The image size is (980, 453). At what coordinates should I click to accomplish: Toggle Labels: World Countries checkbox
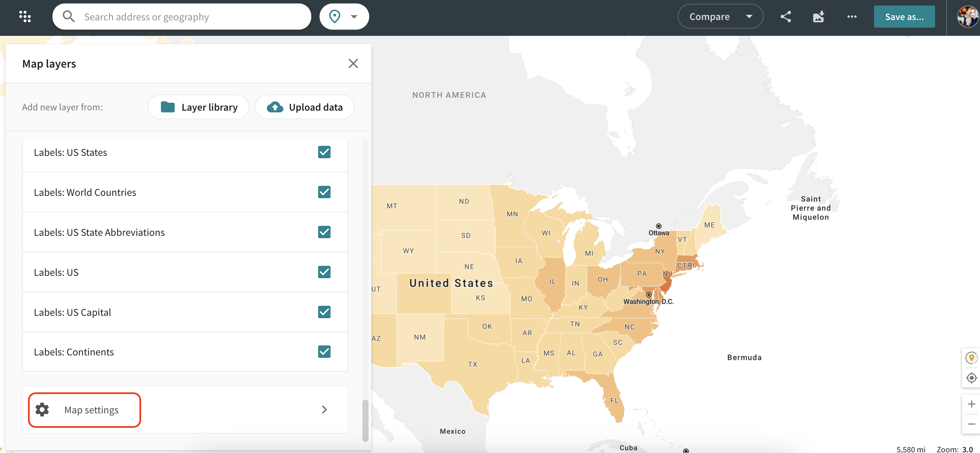(x=324, y=192)
